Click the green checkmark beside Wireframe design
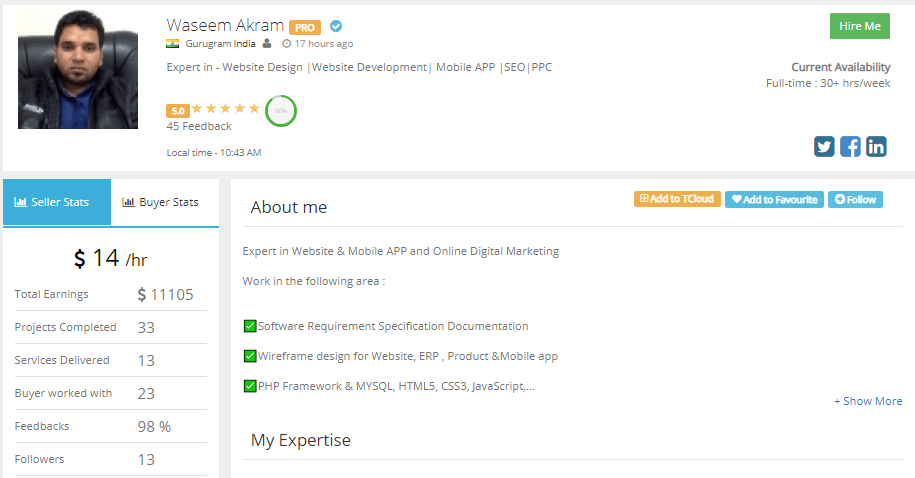Image resolution: width=915 pixels, height=478 pixels. tap(250, 356)
